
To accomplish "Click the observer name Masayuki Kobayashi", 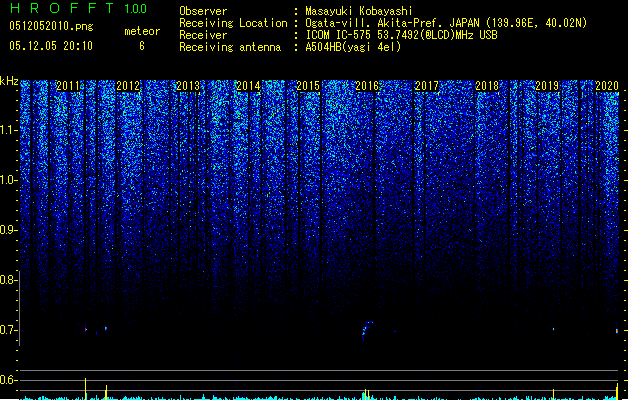I will click(x=359, y=11).
